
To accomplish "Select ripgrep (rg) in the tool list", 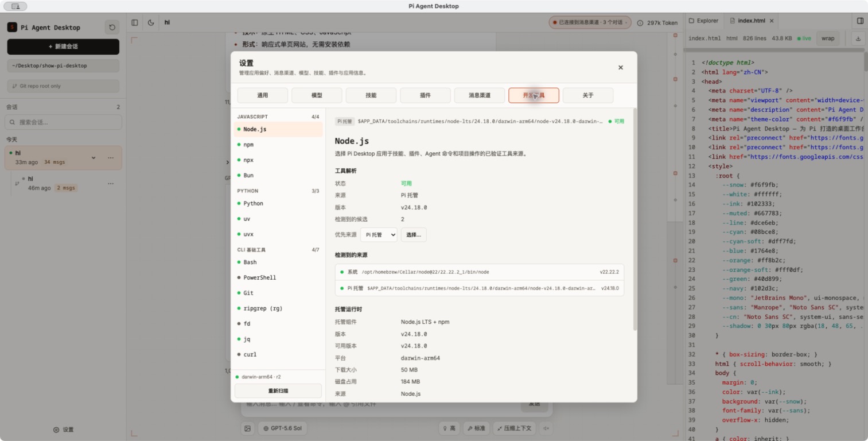I will pyautogui.click(x=278, y=308).
